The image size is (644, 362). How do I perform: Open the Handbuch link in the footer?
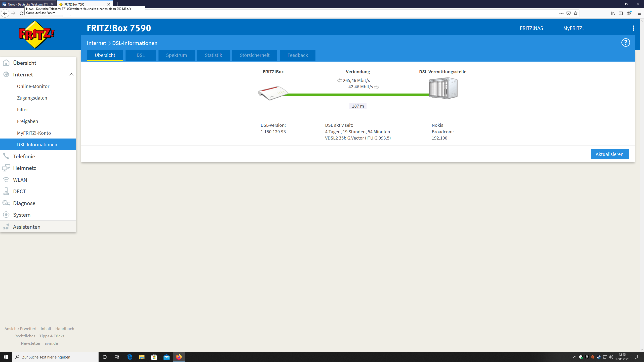point(64,328)
